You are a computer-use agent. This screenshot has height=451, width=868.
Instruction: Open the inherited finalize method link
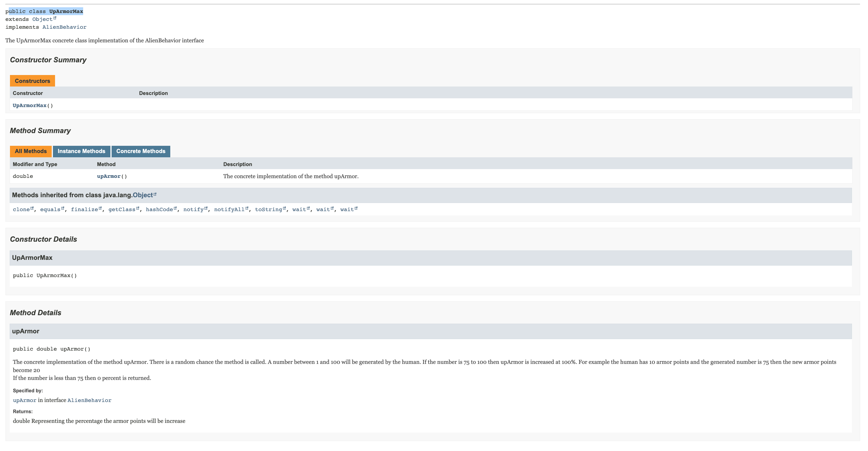click(84, 209)
